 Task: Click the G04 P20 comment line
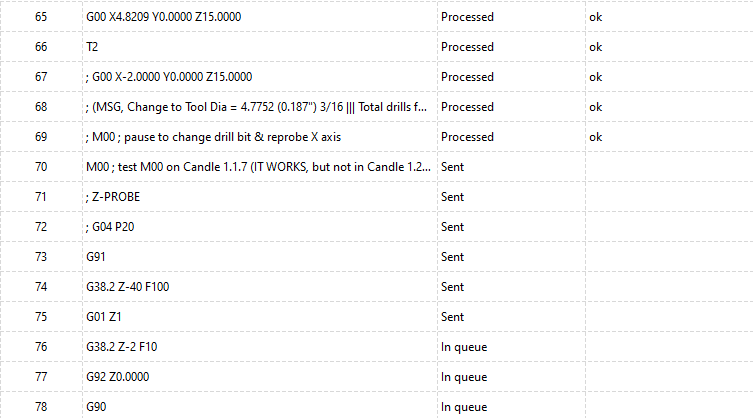[110, 227]
